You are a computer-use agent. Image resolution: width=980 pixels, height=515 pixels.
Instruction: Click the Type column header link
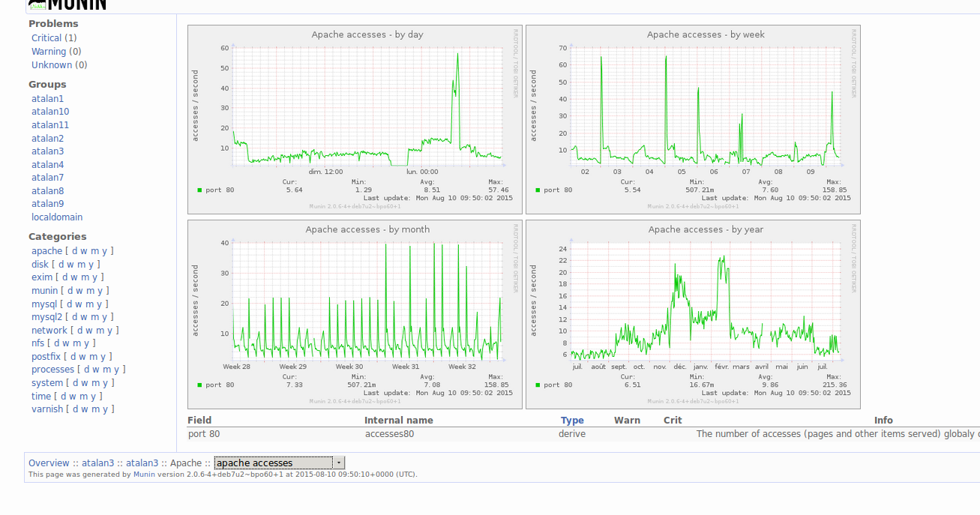point(572,421)
